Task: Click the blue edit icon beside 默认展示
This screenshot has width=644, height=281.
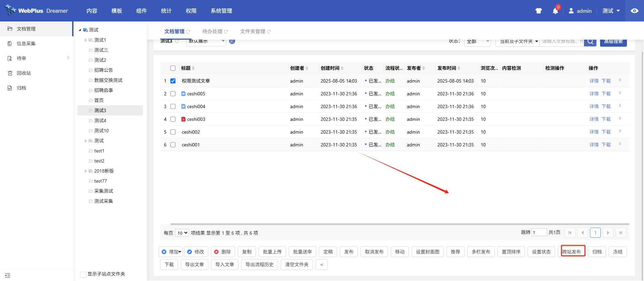Action: (232, 41)
